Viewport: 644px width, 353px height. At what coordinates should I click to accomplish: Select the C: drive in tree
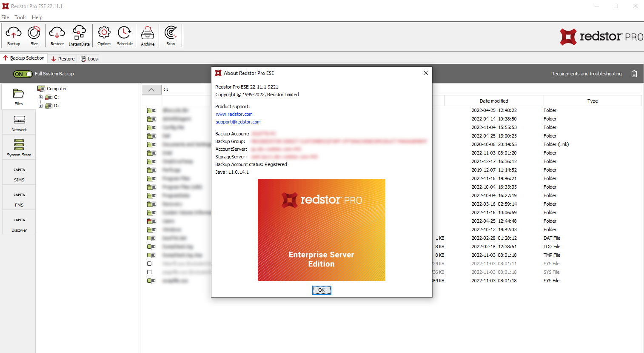click(56, 97)
